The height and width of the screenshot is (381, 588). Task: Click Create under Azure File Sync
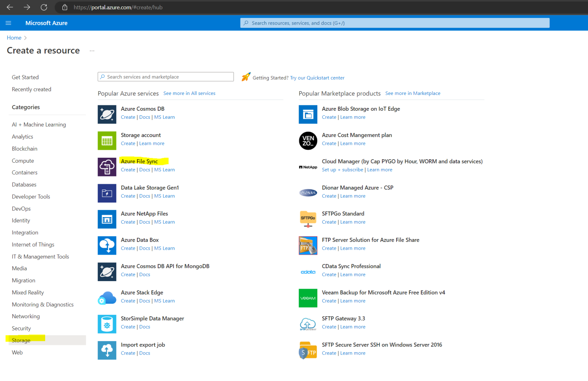128,169
